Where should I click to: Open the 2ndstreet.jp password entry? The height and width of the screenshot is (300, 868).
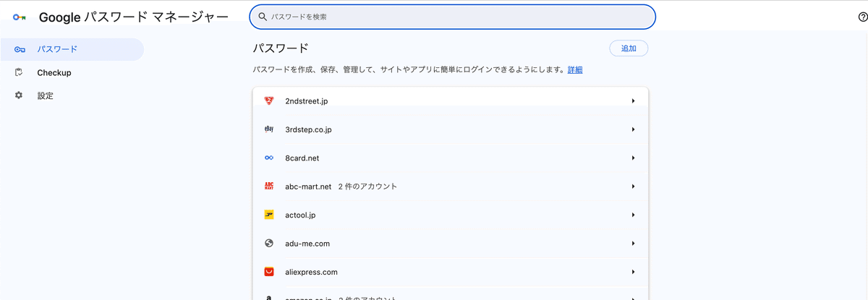[x=450, y=101]
